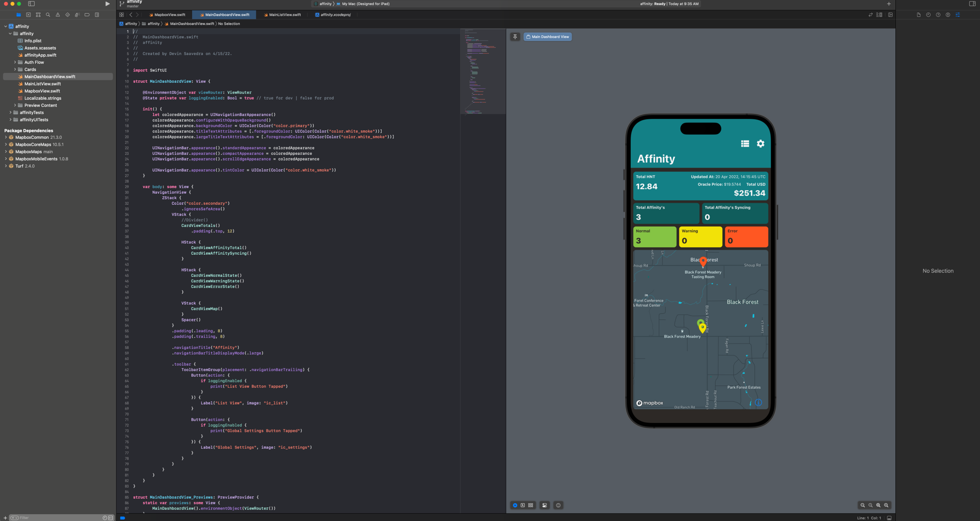Add a new editor tab with plus button
This screenshot has height=521, width=980.
(889, 4)
